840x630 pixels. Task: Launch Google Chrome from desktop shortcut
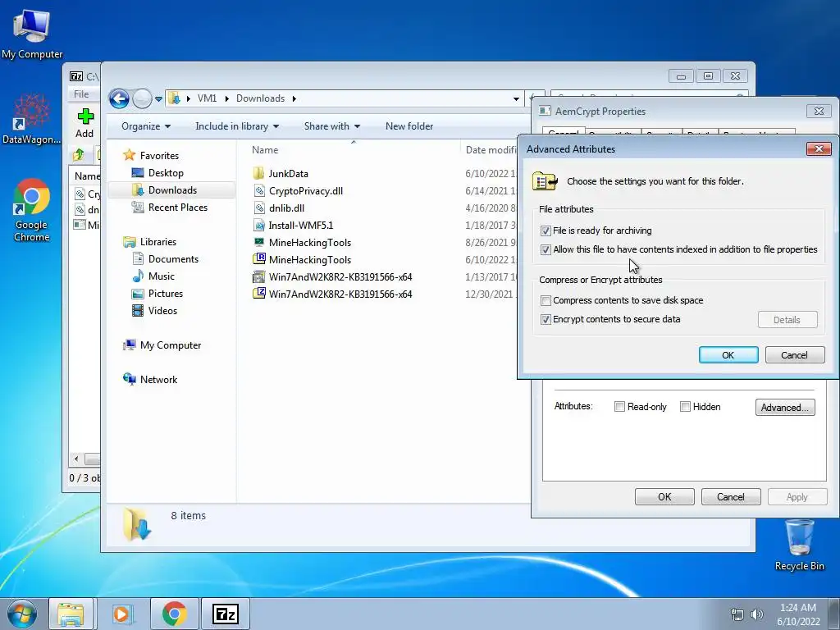31,210
